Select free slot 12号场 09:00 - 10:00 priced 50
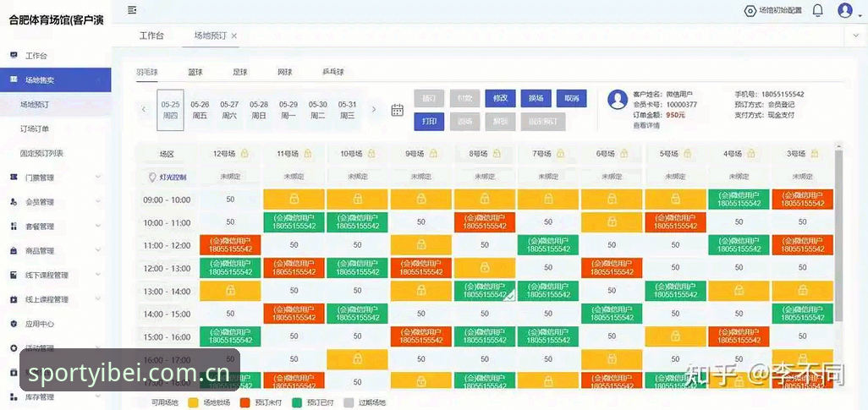The width and height of the screenshot is (868, 410). [230, 200]
